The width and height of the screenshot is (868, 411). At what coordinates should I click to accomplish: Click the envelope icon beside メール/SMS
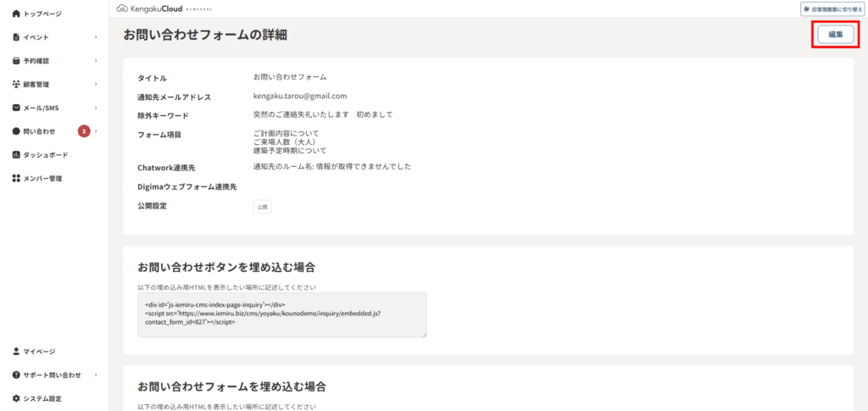[x=16, y=108]
